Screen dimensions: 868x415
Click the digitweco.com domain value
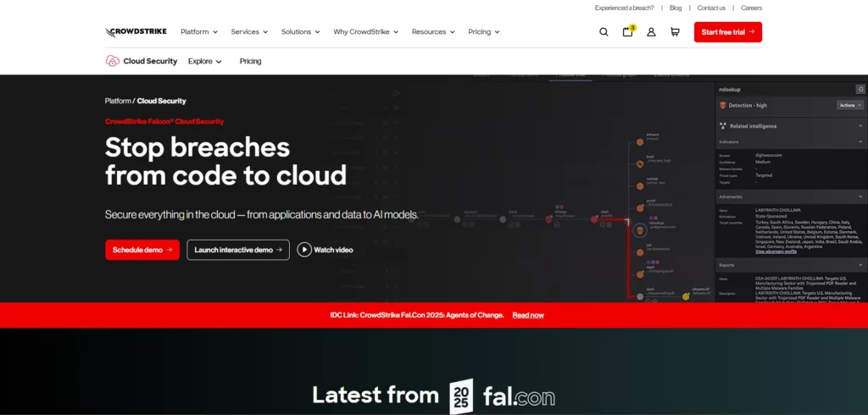(x=769, y=156)
